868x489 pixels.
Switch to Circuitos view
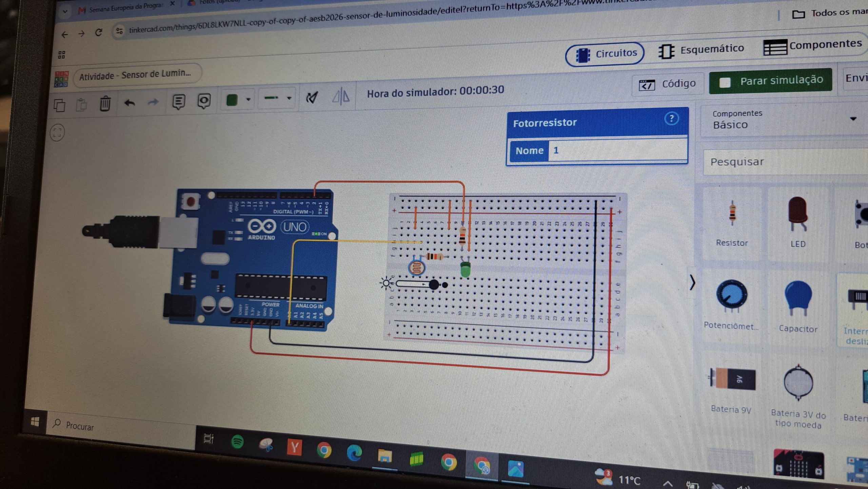tap(605, 54)
